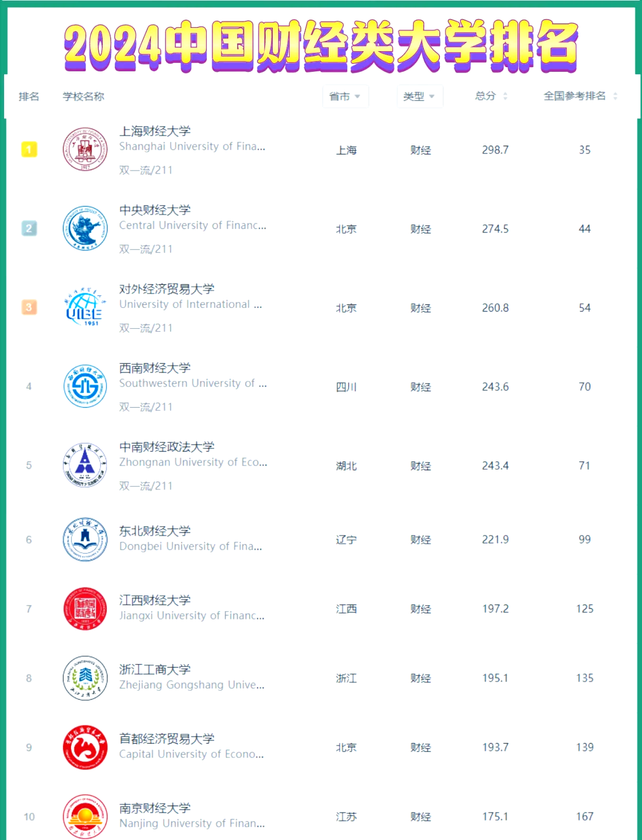Click the Southwestern University logo in row 4
The width and height of the screenshot is (642, 840).
point(85,386)
